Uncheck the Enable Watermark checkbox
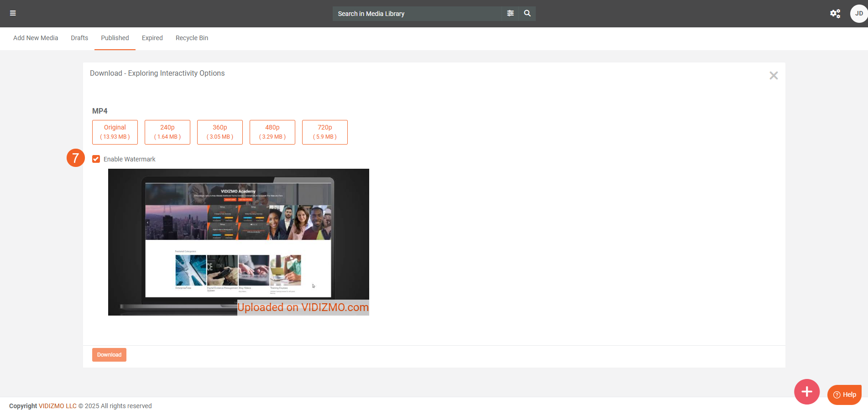Viewport: 868px width, 415px height. pyautogui.click(x=96, y=159)
